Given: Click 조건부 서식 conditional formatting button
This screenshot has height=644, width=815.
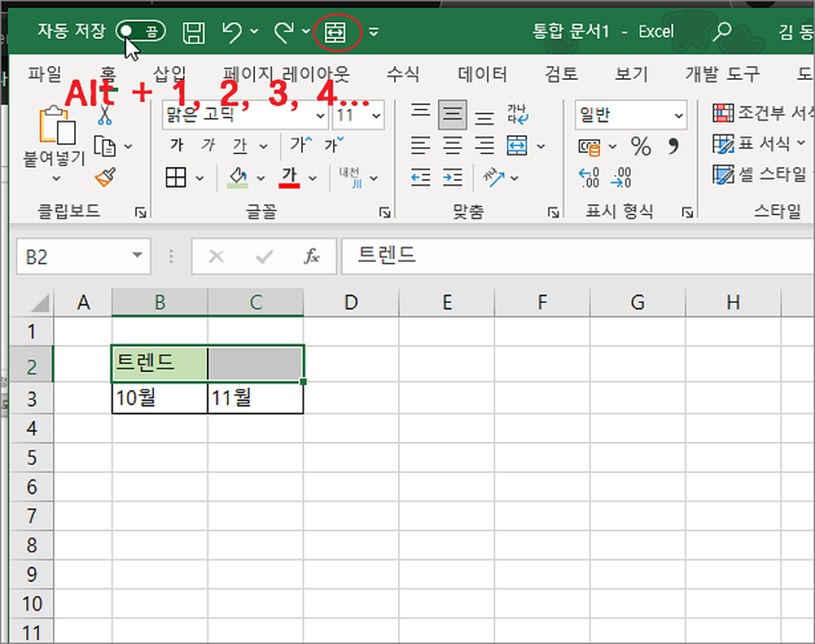Looking at the screenshot, I should [762, 113].
